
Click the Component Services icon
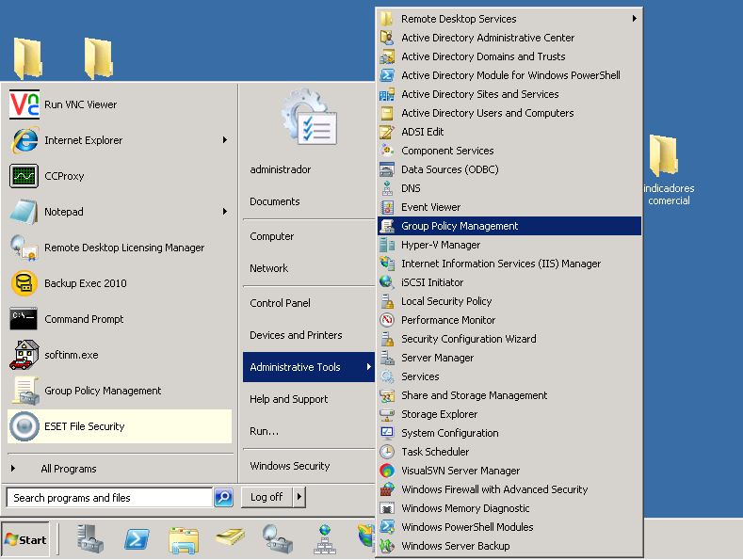[x=387, y=151]
